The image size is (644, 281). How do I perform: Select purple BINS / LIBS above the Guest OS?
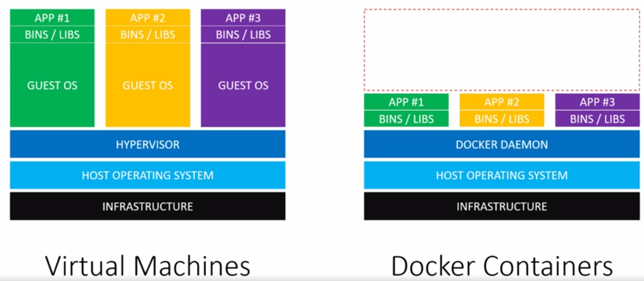(x=243, y=35)
